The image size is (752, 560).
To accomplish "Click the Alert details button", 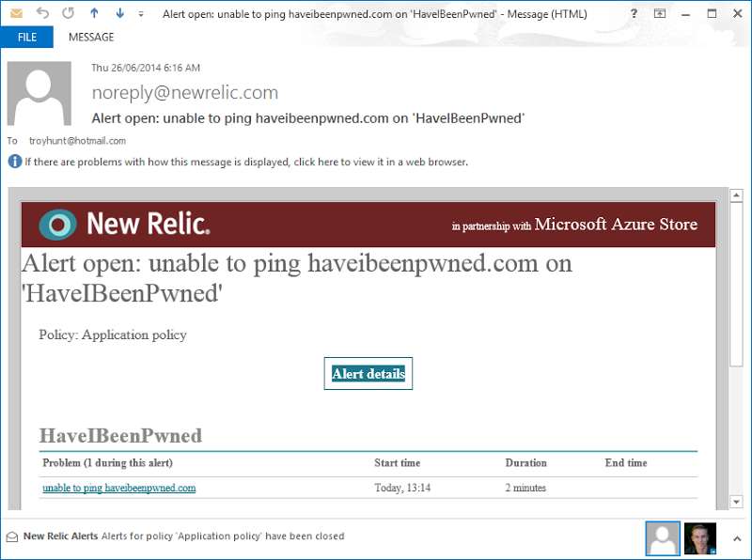I will coord(368,373).
